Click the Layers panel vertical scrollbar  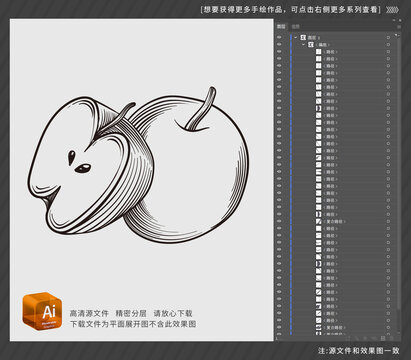pos(399,173)
